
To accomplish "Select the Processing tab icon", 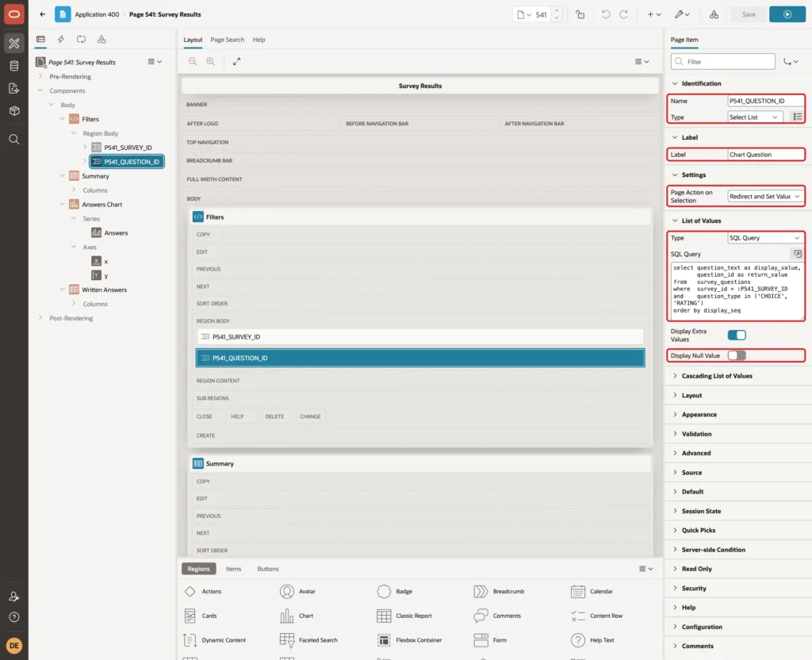I will 82,40.
